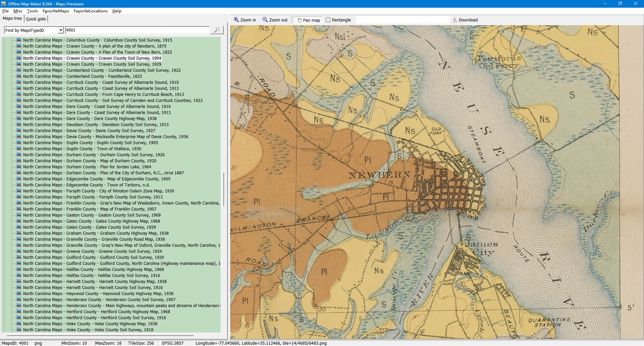The width and height of the screenshot is (644, 346).
Task: Click the MapsTypeID search input field
Action: [x=137, y=30]
